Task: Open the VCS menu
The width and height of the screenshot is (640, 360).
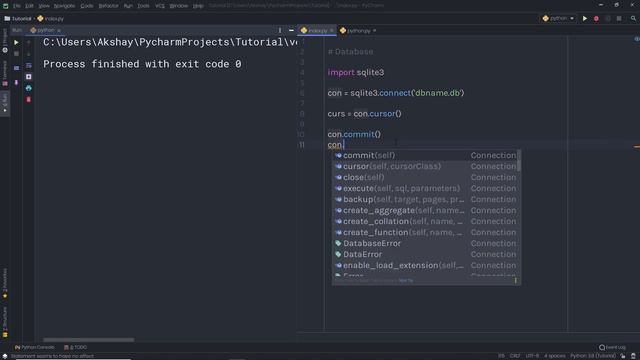Action: click(x=160, y=6)
